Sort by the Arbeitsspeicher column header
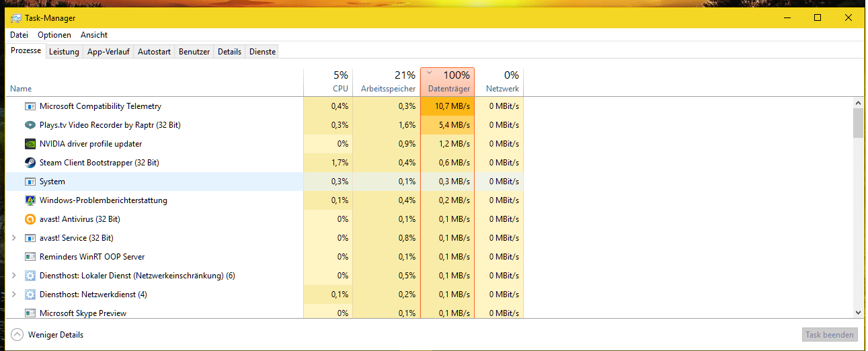This screenshot has width=868, height=351. point(387,82)
